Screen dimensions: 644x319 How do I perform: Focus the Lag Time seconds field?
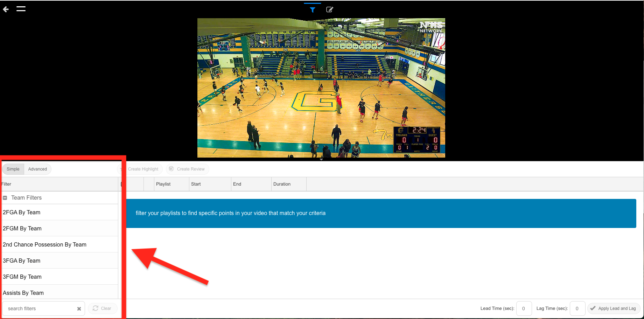pos(577,308)
